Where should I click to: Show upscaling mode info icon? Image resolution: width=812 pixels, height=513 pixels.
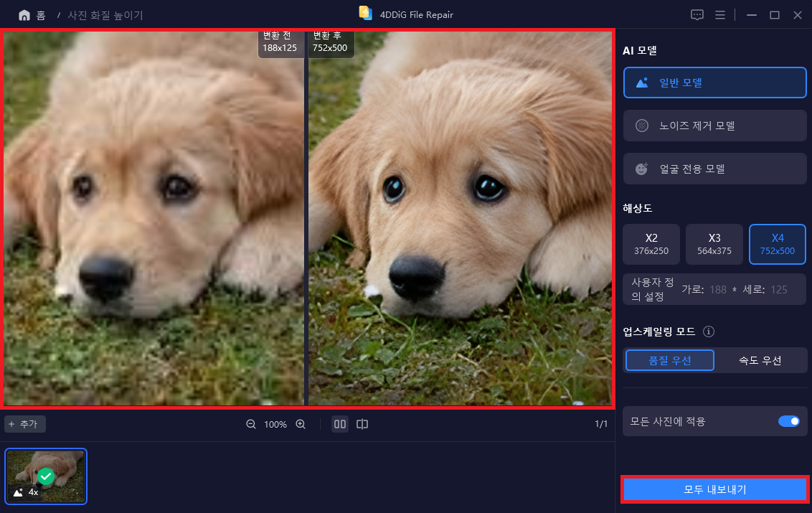click(709, 331)
